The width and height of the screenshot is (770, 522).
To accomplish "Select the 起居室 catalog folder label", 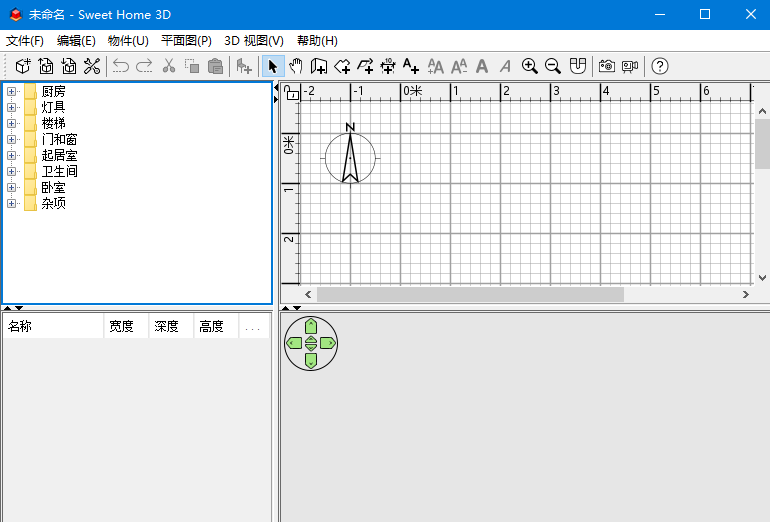I will 59,155.
